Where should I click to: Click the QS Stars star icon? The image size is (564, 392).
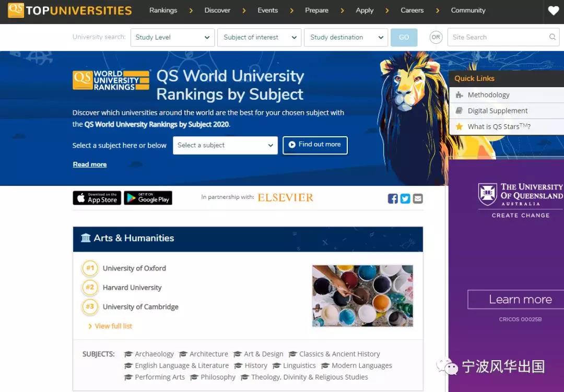[459, 126]
